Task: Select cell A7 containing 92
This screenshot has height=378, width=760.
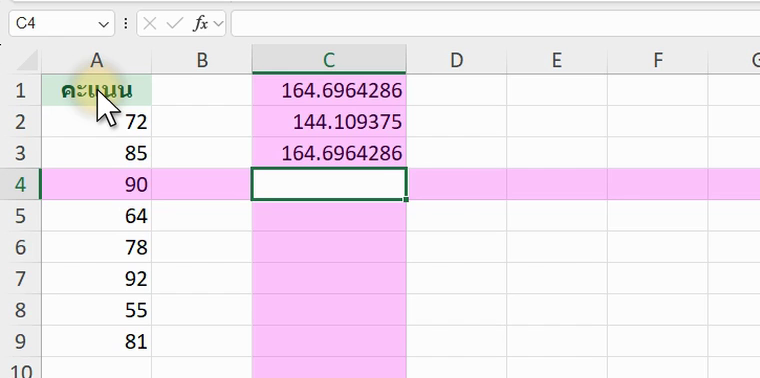Action: [x=96, y=279]
